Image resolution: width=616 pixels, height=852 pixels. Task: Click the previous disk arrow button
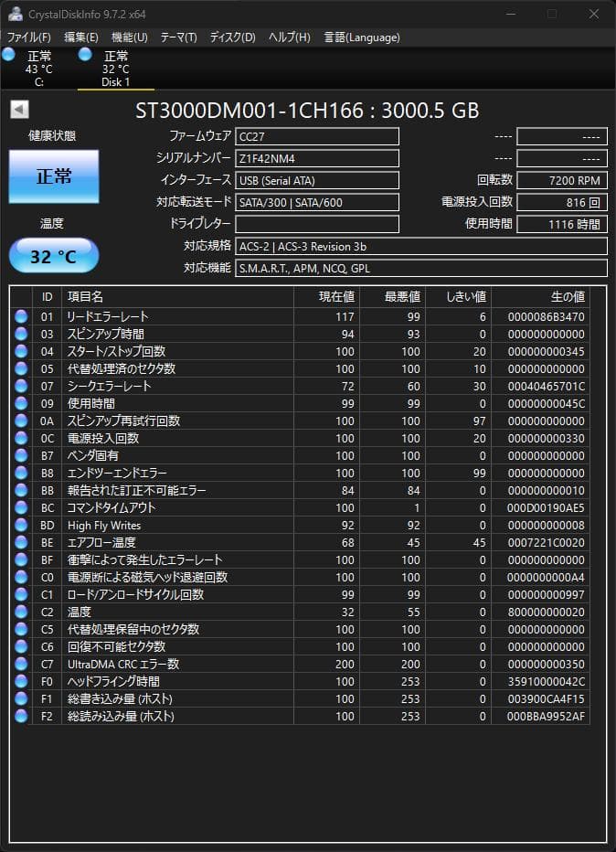click(19, 109)
